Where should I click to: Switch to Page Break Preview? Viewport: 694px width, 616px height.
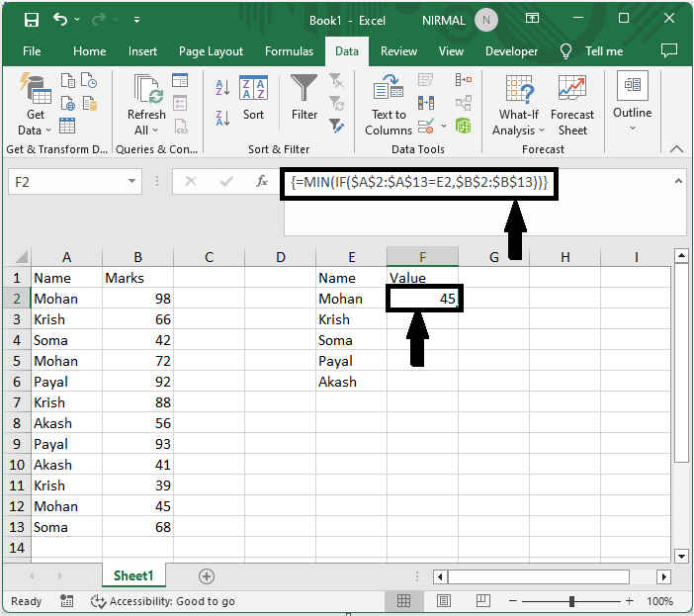[x=482, y=601]
